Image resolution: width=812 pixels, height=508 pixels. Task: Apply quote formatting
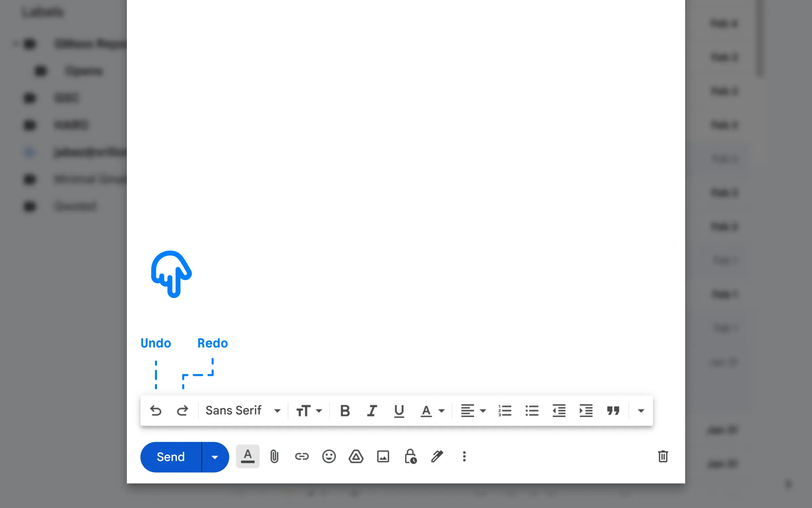613,410
